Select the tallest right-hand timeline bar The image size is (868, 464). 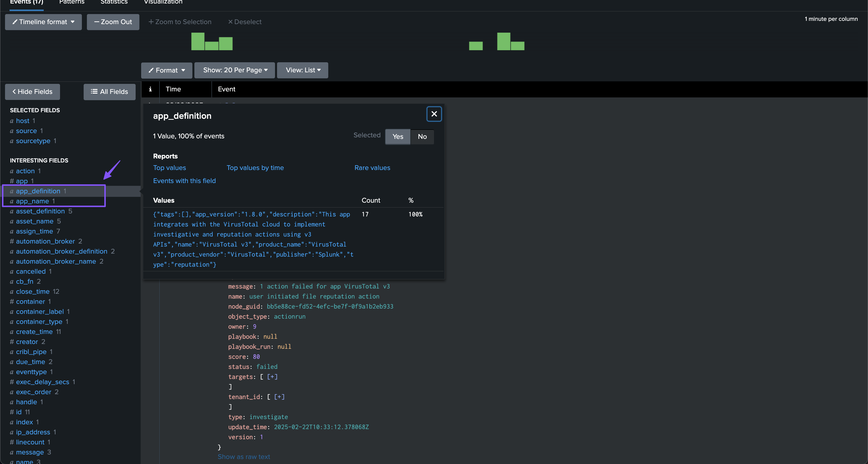504,41
